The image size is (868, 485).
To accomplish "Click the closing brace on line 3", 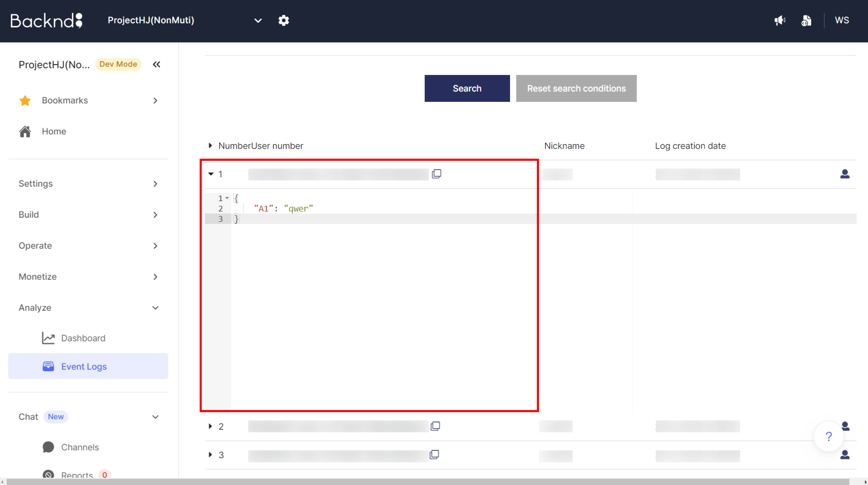I will (x=236, y=219).
